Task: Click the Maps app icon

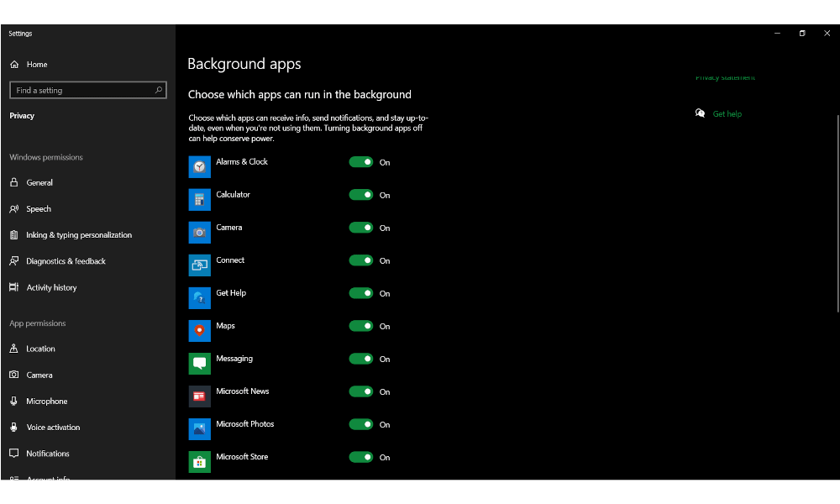Action: click(x=199, y=330)
